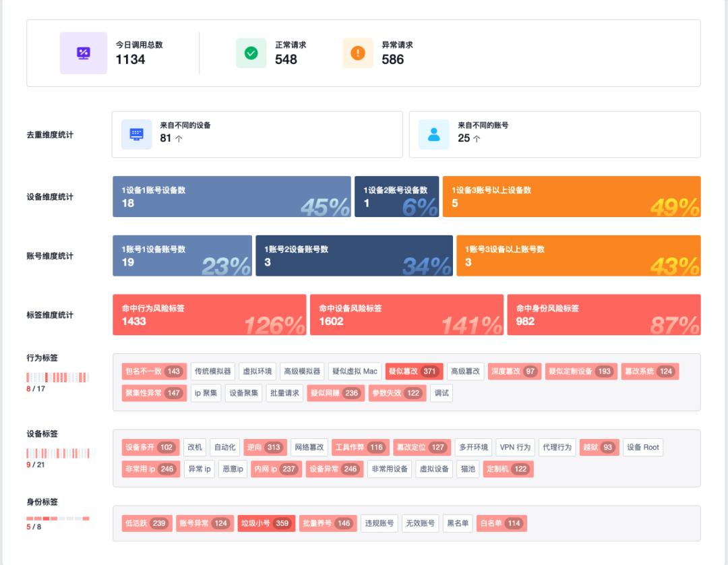The image size is (728, 565).
Task: Click the 改机 tag
Action: 195,448
